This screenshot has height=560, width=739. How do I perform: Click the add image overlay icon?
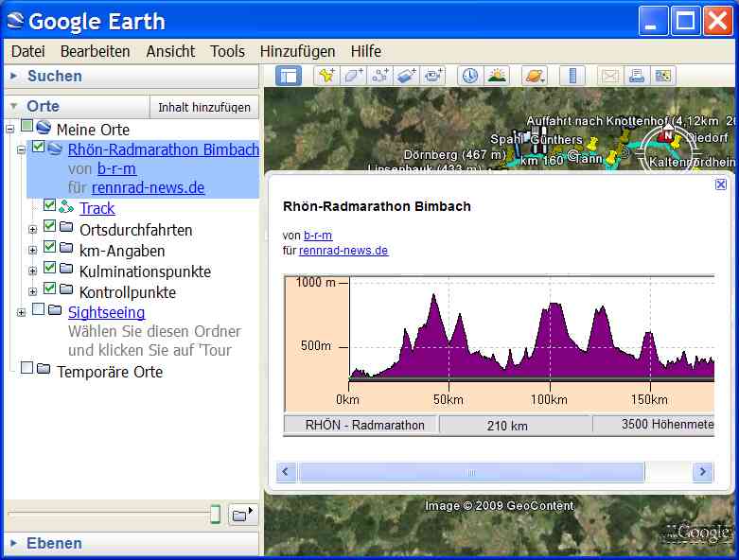click(407, 77)
